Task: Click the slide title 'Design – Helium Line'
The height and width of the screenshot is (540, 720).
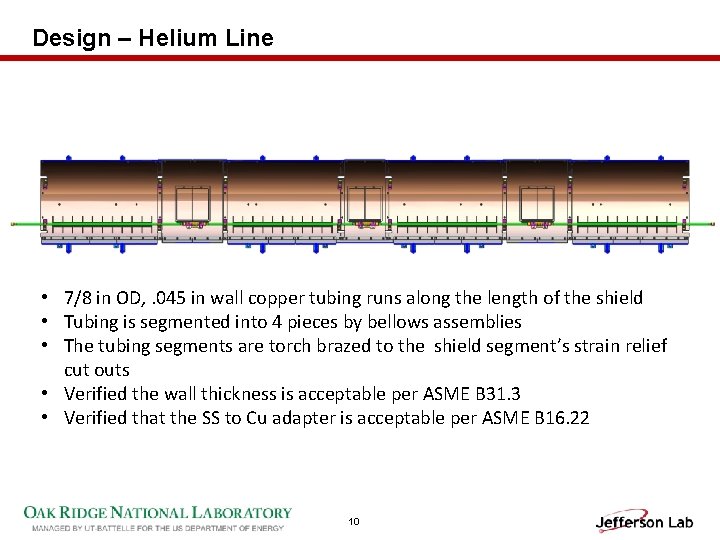Action: point(153,38)
